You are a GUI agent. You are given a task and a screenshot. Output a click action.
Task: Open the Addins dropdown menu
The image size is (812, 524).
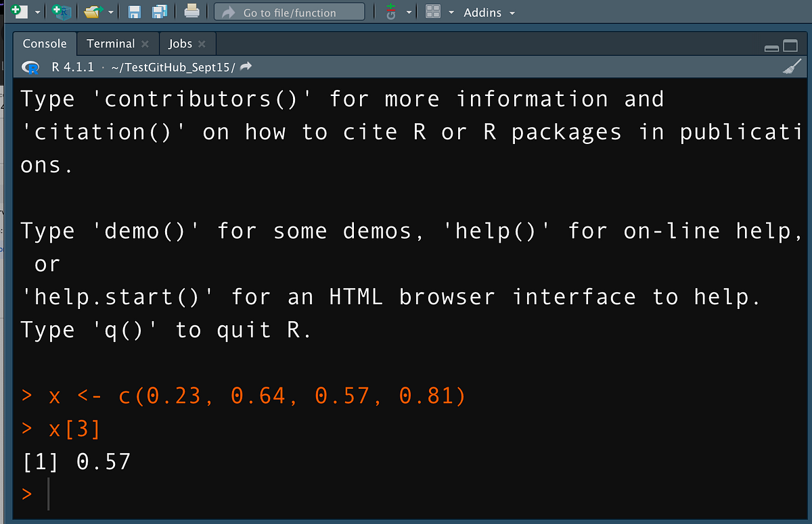coord(482,12)
